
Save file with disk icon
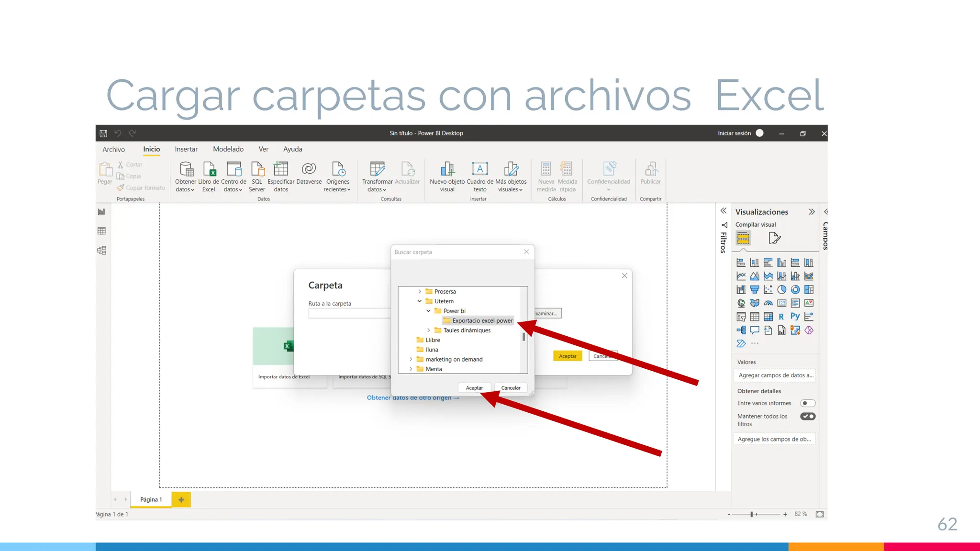pos(103,133)
